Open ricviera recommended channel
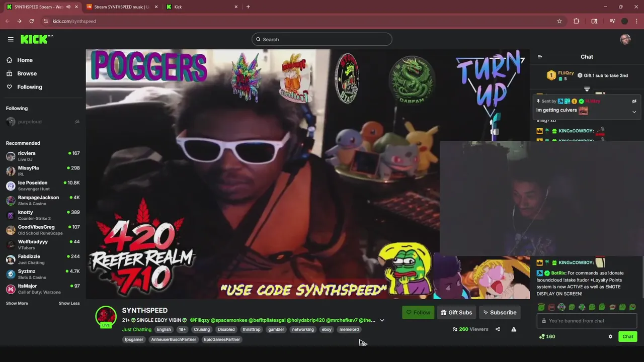The width and height of the screenshot is (644, 362). point(43,156)
